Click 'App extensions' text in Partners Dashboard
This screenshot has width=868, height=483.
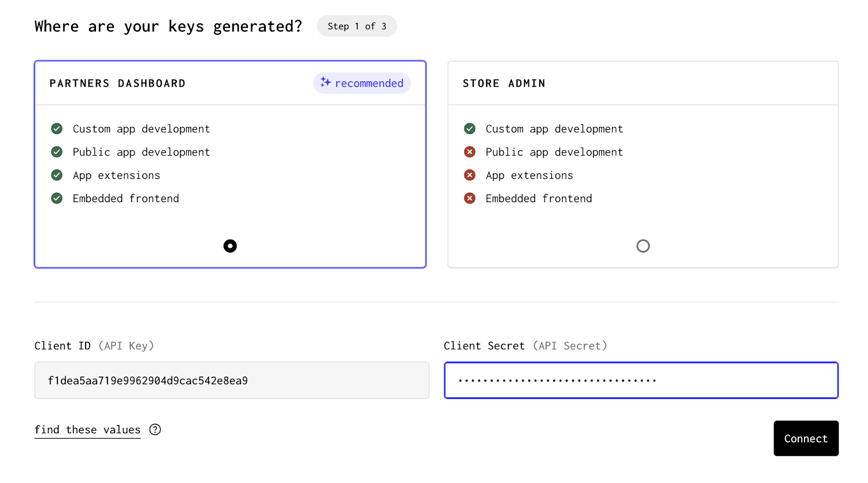tap(117, 176)
